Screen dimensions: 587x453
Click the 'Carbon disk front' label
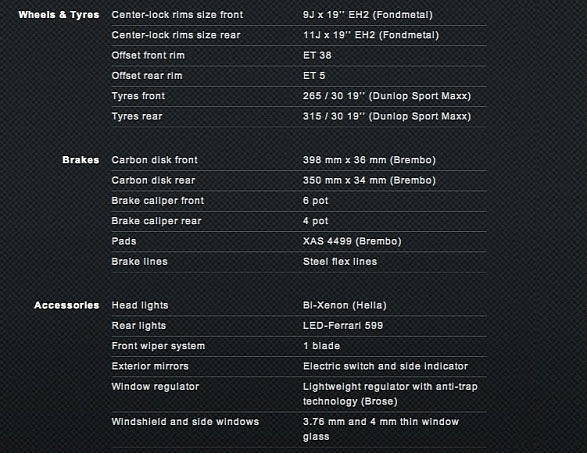[x=155, y=160]
